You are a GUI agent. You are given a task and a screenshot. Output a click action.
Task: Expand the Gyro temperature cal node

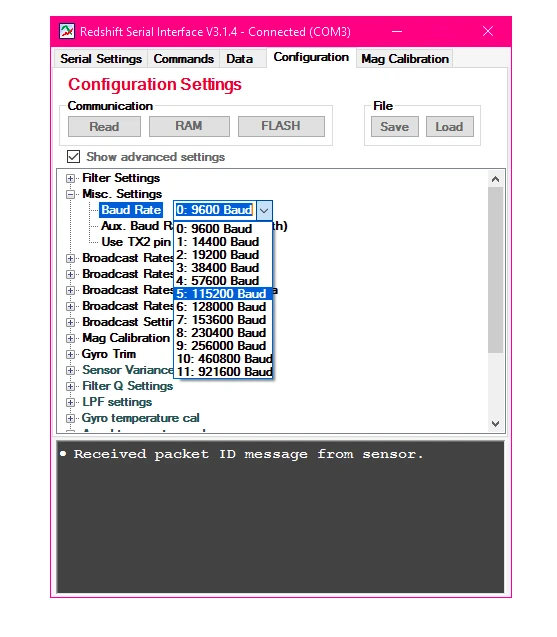click(70, 418)
